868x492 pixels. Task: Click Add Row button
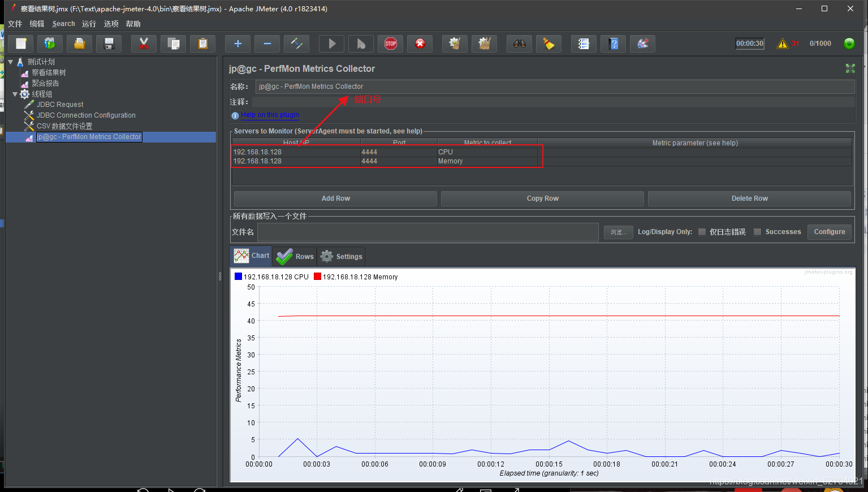[x=335, y=198]
